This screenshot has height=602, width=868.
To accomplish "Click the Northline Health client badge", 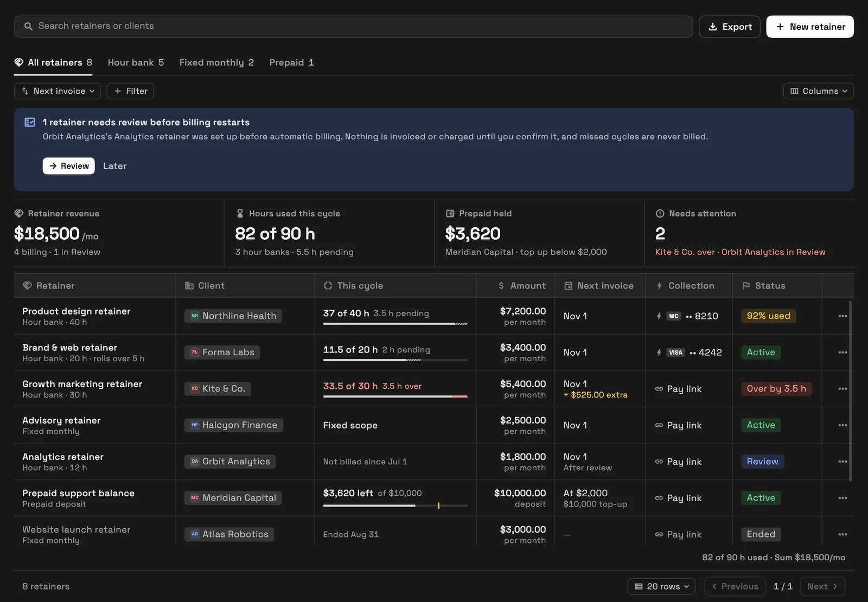I will (233, 316).
